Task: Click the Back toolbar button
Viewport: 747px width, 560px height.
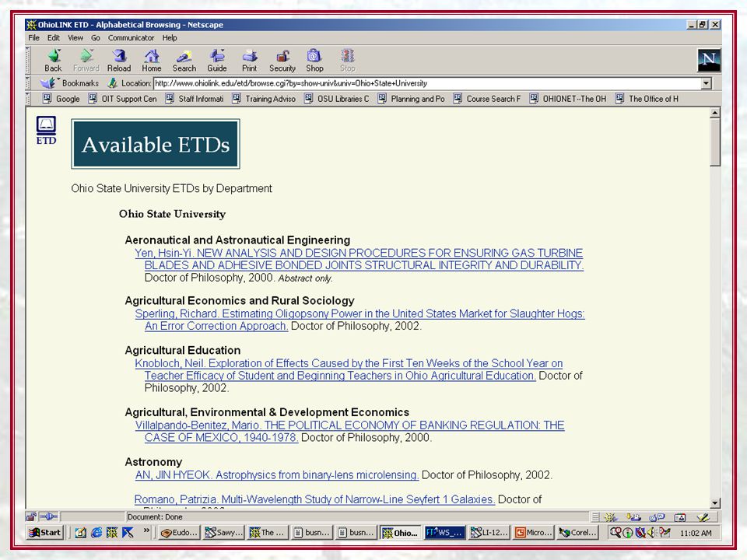Action: point(54,61)
